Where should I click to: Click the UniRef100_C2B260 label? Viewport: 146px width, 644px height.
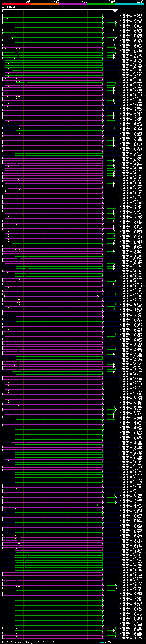pos(131,575)
